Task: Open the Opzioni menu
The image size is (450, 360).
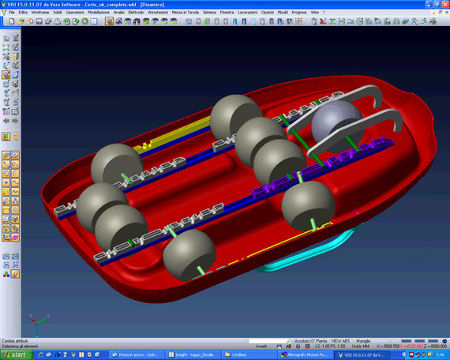Action: coord(267,12)
